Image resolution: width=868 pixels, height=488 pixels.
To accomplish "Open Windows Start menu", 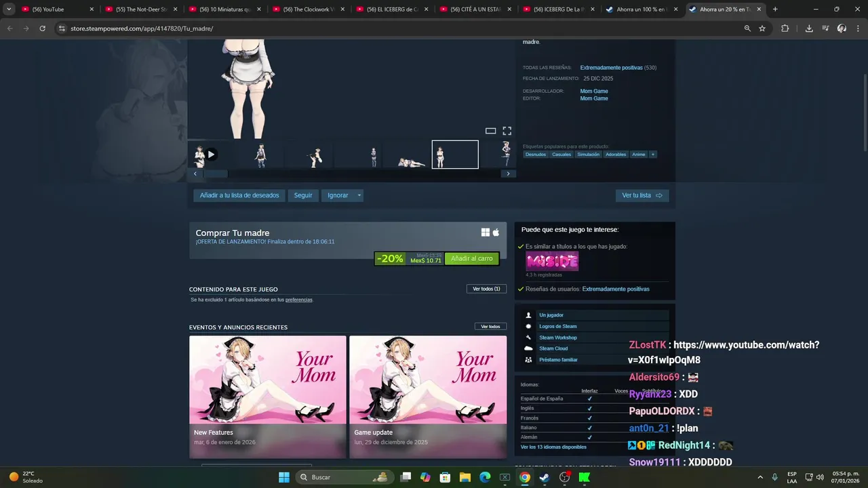I will pyautogui.click(x=284, y=477).
